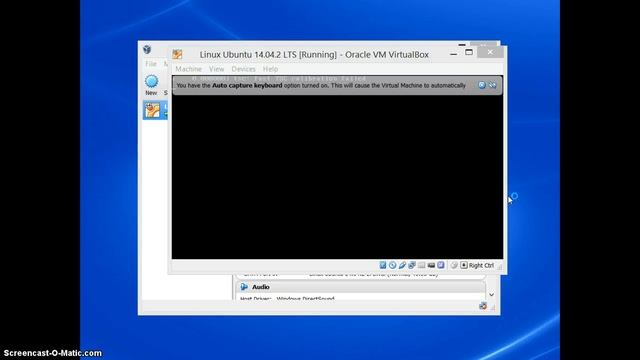Viewport: 640px width, 360px height.
Task: Click the VirtualBox Manager logo icon
Action: click(x=147, y=49)
